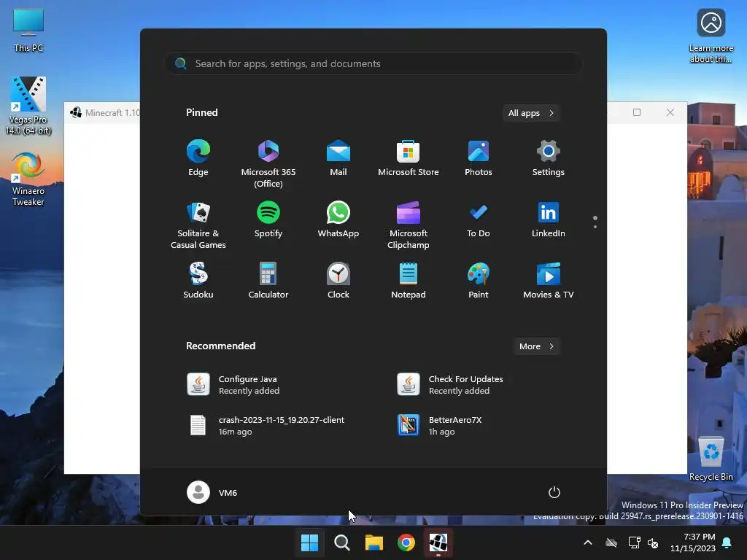Open taskbar Search magnifier
Screen dimensions: 747x560
[x=341, y=542]
